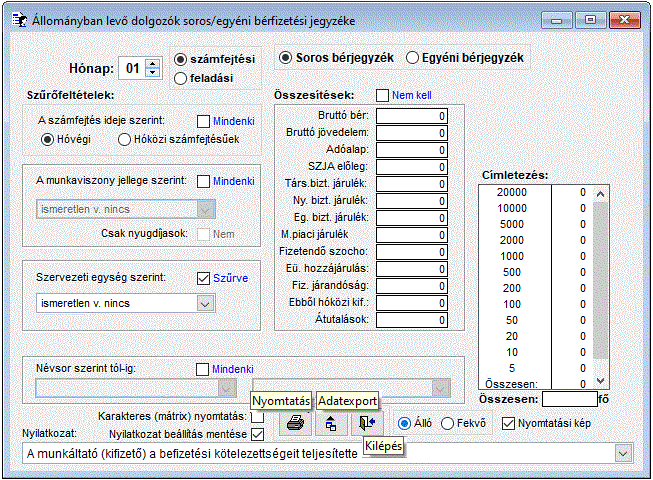Check Mindenki for munkaviszony jellege
653x480 pixels.
click(205, 182)
